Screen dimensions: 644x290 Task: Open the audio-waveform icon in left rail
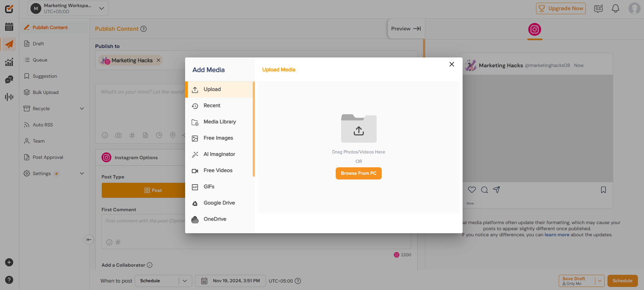(9, 97)
